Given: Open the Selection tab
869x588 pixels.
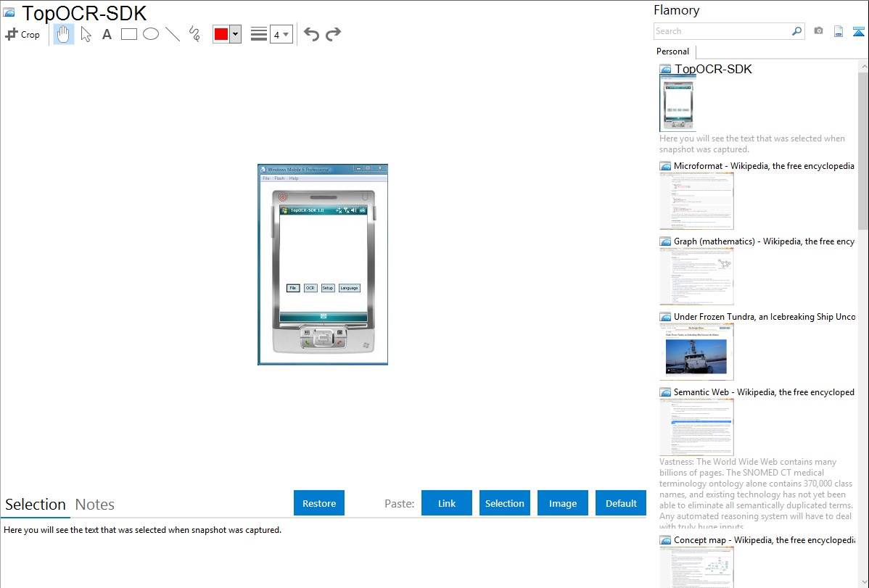Looking at the screenshot, I should [36, 505].
